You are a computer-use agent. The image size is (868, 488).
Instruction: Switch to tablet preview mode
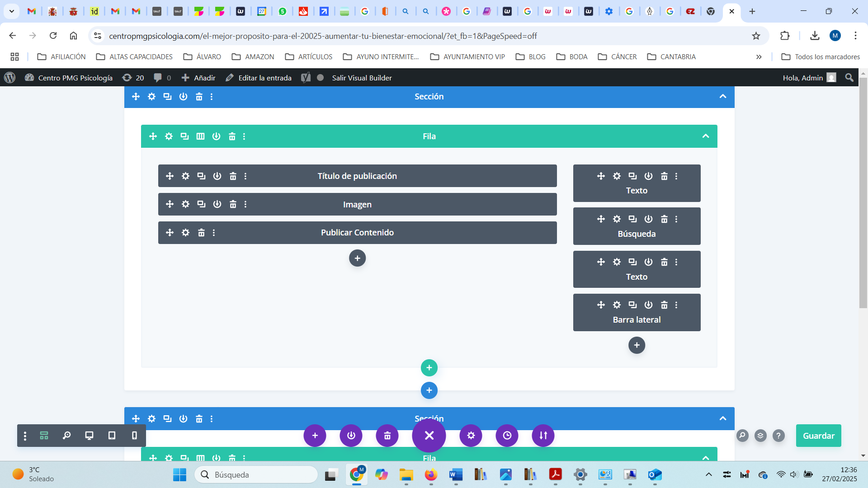tap(112, 436)
